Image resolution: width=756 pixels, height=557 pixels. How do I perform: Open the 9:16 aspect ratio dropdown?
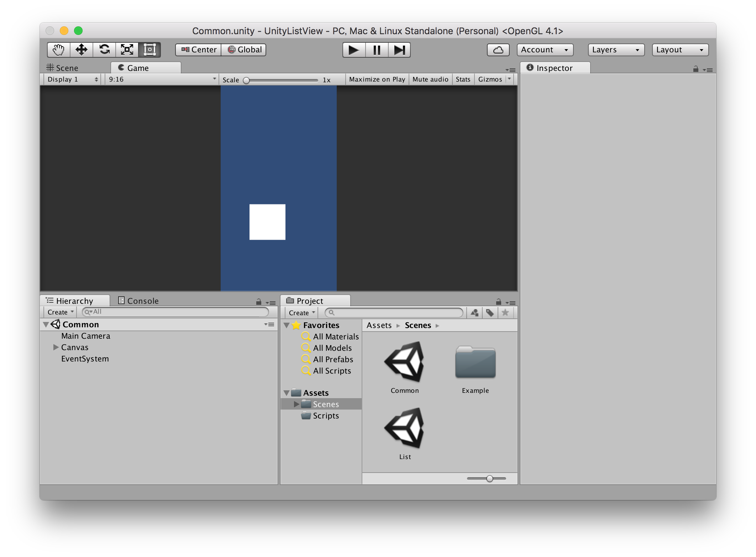point(162,79)
